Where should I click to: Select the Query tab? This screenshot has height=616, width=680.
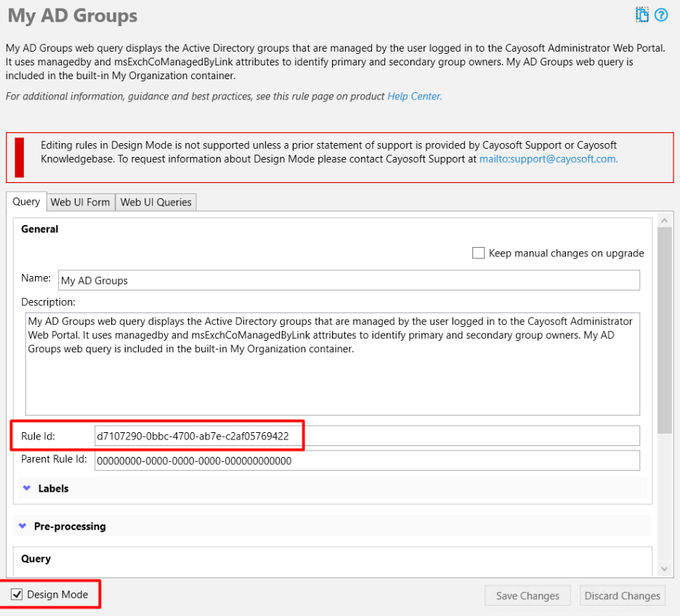pos(26,201)
